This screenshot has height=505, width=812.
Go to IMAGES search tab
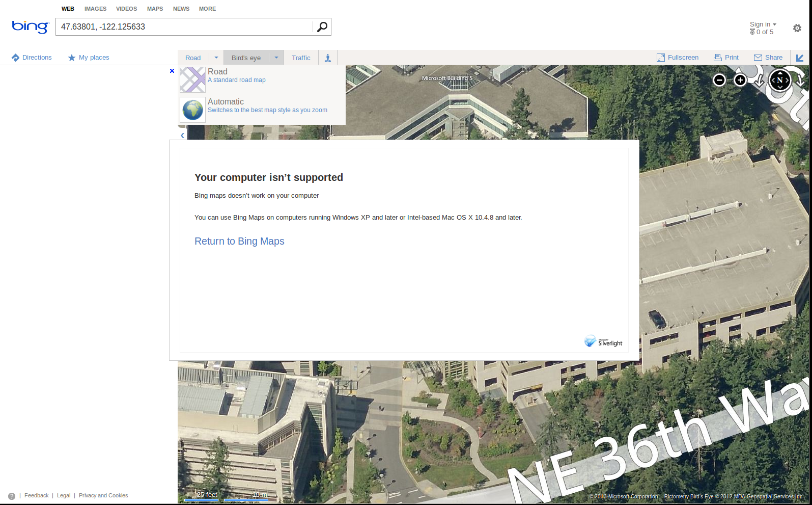coord(95,9)
